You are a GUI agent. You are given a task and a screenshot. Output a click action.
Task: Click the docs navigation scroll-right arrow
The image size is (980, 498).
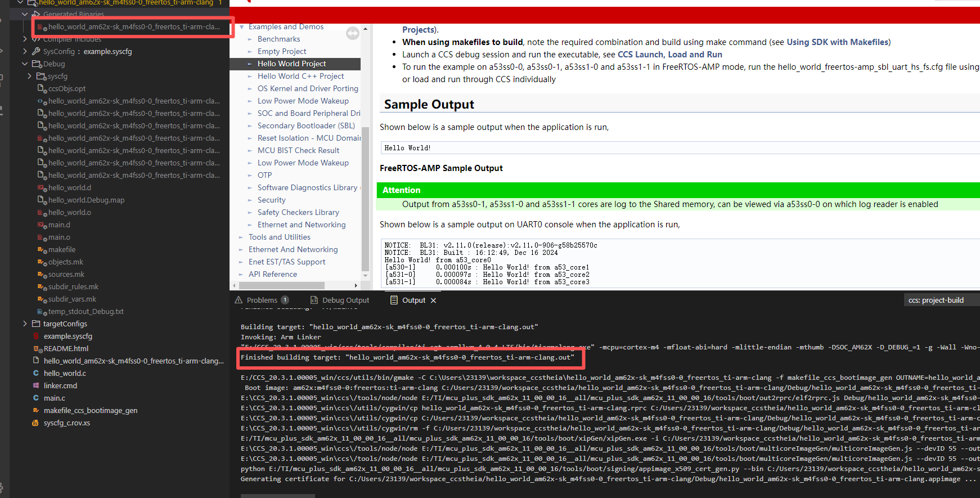tap(356, 285)
